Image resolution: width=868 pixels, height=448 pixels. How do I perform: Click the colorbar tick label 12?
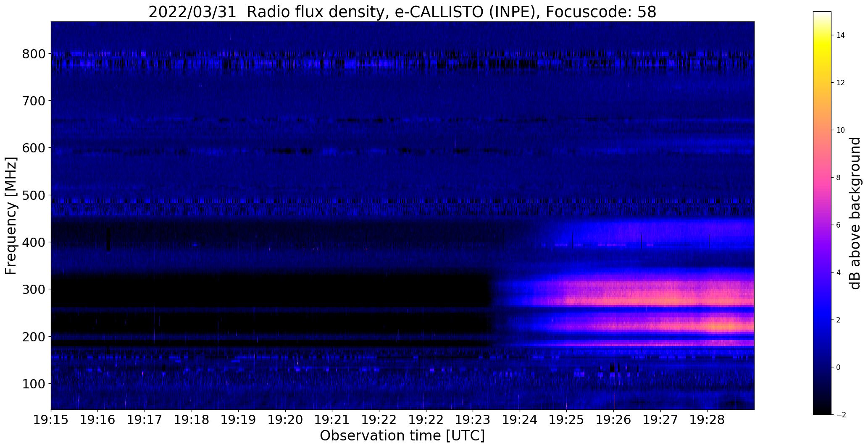(x=841, y=83)
